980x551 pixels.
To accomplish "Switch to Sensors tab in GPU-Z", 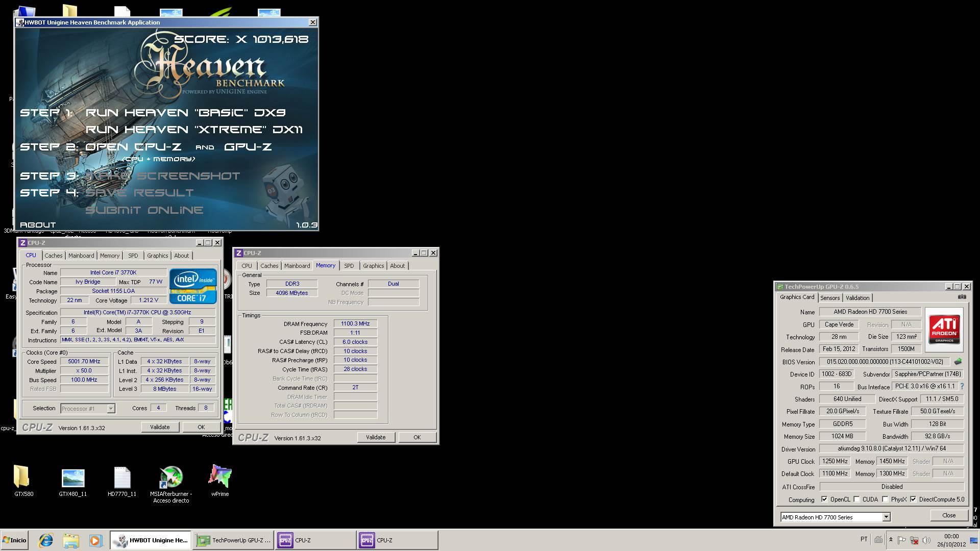I will click(830, 298).
